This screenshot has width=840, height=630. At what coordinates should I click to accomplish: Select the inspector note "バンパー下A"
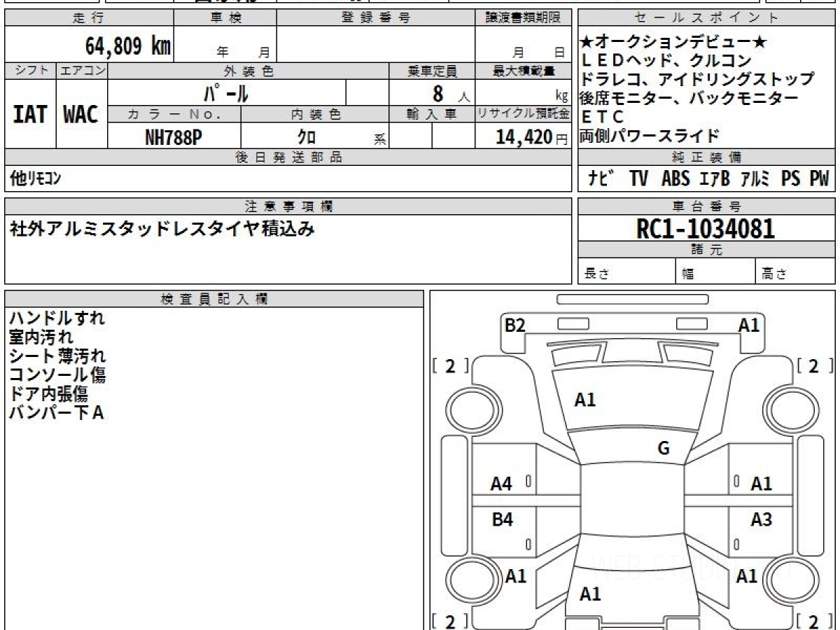pos(57,412)
